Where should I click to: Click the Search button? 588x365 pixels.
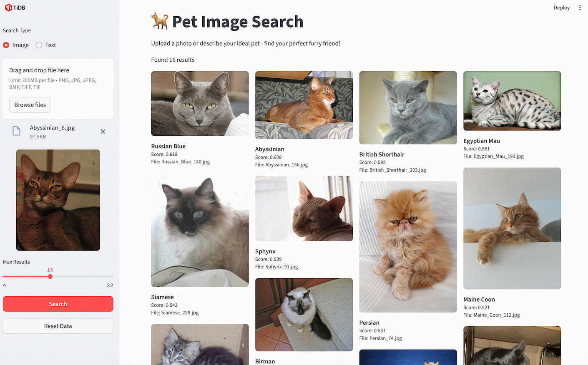[x=58, y=304]
